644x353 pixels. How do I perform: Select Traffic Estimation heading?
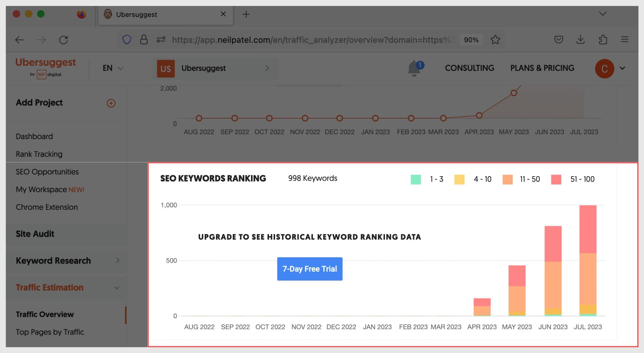(49, 287)
